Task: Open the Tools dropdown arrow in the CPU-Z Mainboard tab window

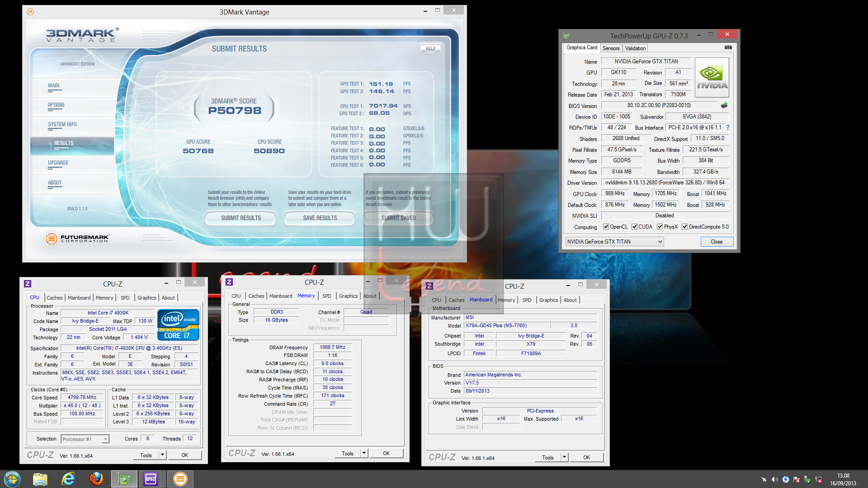Action: 565,457
